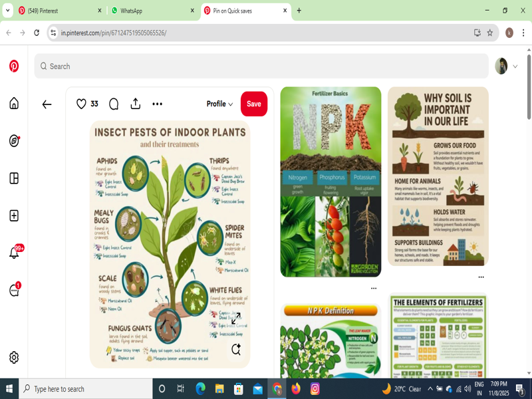The width and height of the screenshot is (532, 399).
Task: Open the Explore compass icon
Action: tap(14, 140)
